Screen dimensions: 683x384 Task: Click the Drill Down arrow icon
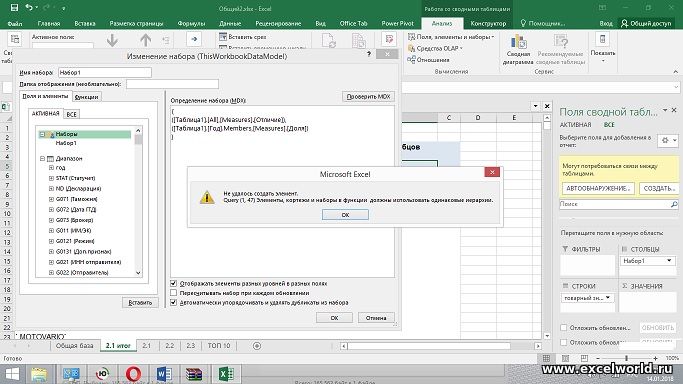(112, 40)
